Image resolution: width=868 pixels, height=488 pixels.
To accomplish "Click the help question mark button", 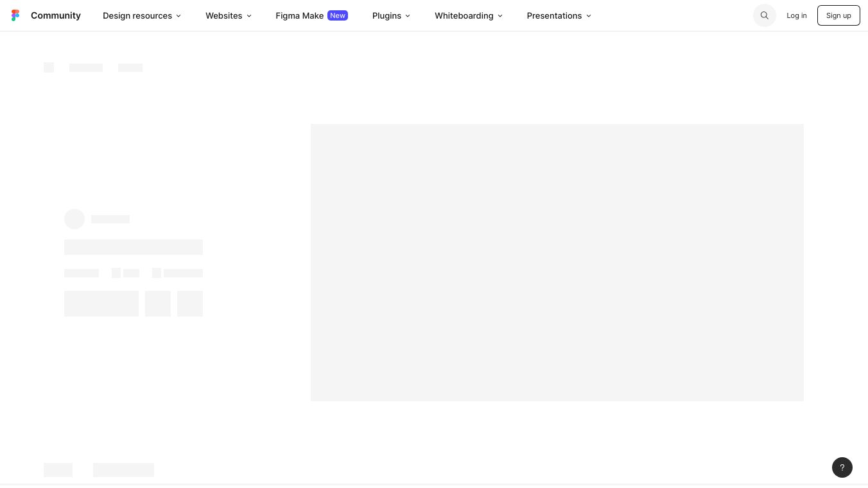I will pos(842,467).
